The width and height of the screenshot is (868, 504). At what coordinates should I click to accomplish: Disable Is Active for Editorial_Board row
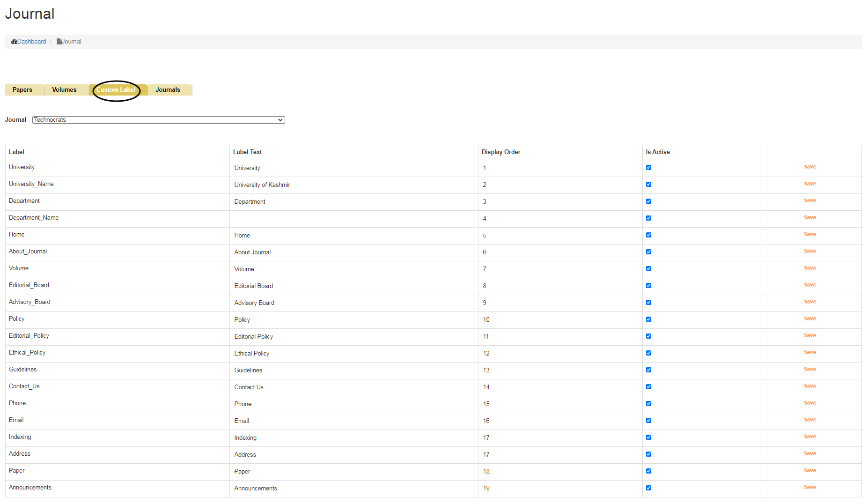click(648, 286)
